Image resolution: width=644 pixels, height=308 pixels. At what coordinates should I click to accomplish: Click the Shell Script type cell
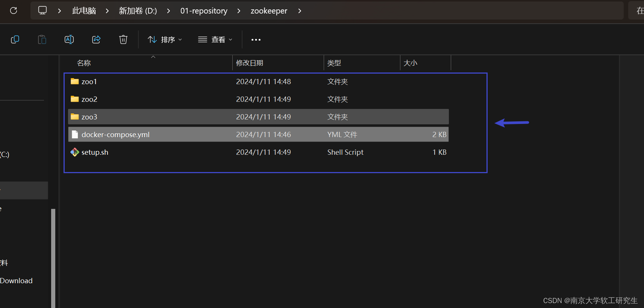coord(345,152)
